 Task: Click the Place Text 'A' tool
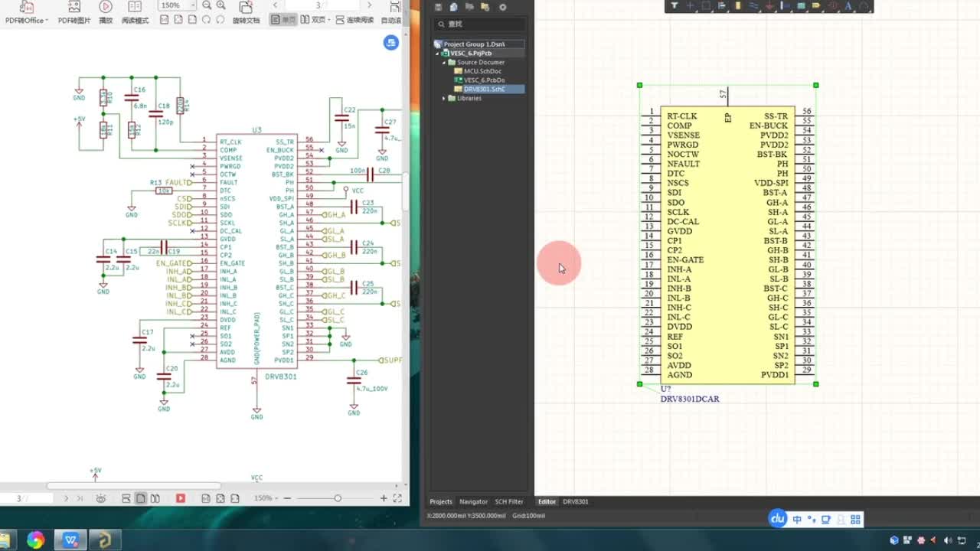tap(848, 6)
